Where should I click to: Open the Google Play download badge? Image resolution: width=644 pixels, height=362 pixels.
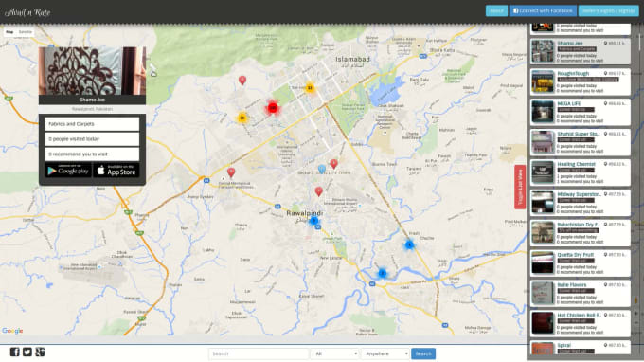pyautogui.click(x=68, y=171)
